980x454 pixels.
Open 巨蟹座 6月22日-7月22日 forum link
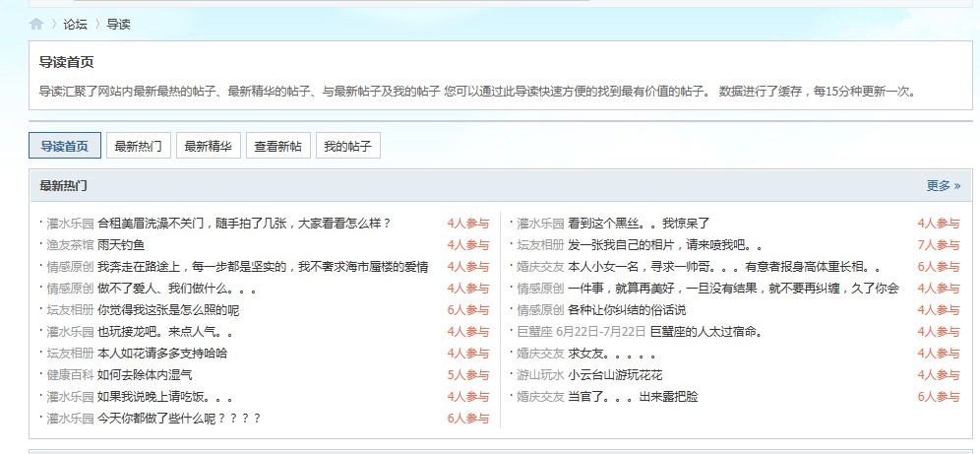click(582, 332)
